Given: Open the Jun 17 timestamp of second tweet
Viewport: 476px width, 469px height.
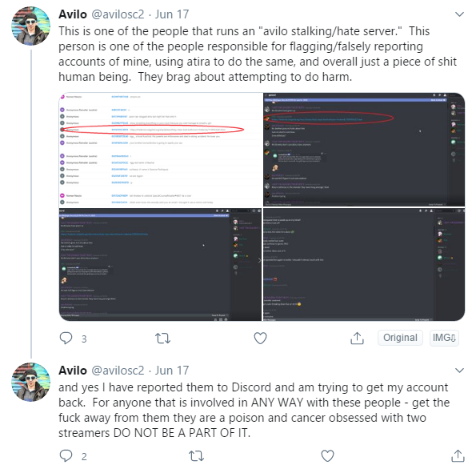Looking at the screenshot, I should point(172,371).
